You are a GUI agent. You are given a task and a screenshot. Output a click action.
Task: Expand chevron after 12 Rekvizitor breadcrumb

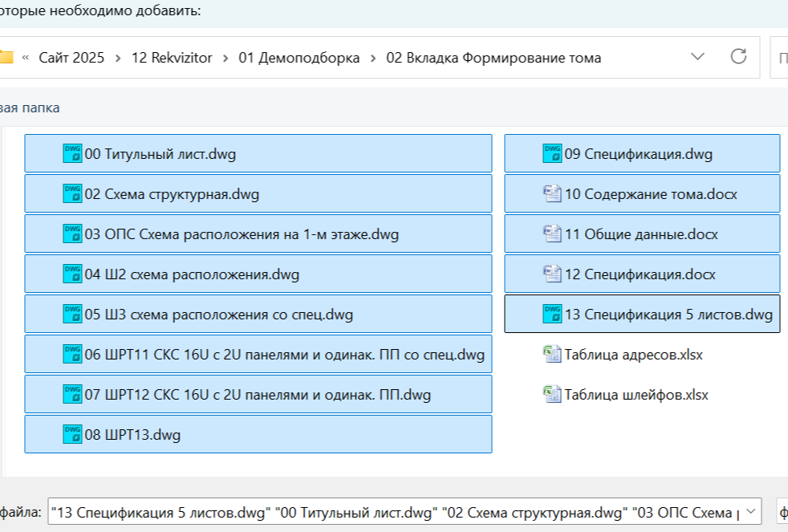pyautogui.click(x=225, y=59)
